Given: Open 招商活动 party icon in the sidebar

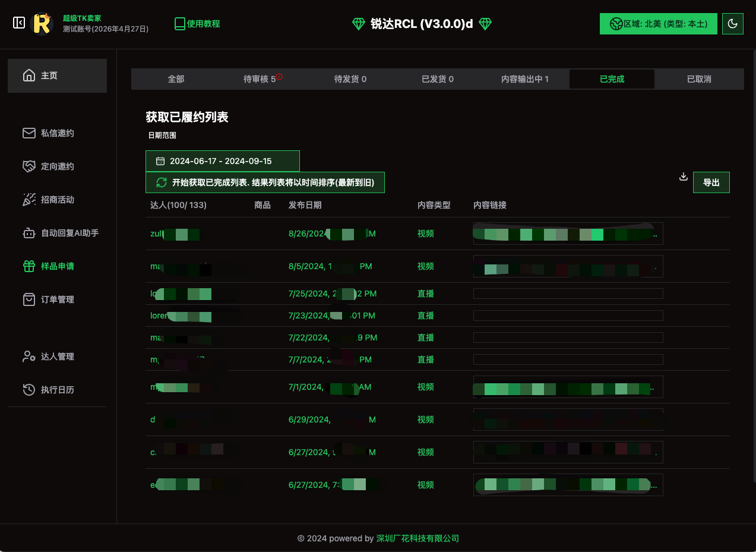Looking at the screenshot, I should click(29, 200).
